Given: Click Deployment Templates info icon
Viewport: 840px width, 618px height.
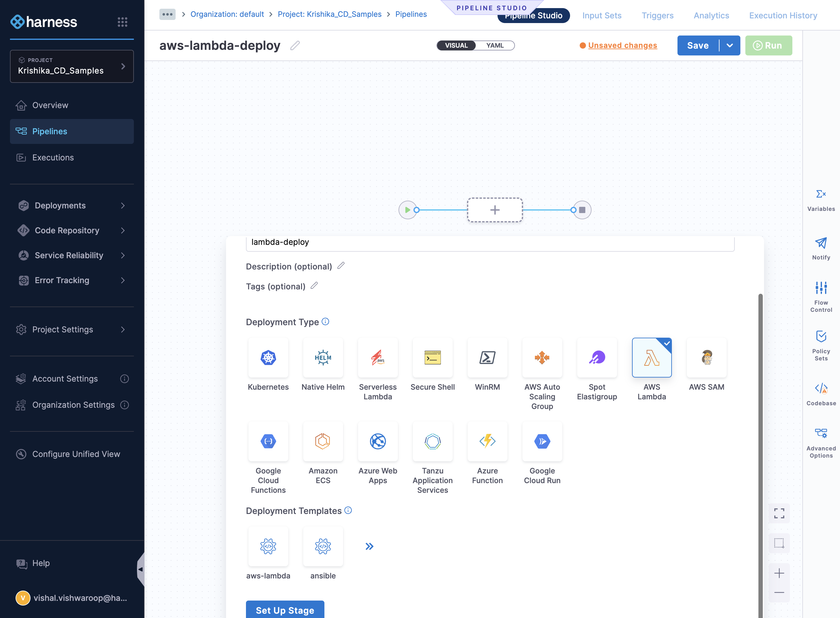Looking at the screenshot, I should click(348, 510).
